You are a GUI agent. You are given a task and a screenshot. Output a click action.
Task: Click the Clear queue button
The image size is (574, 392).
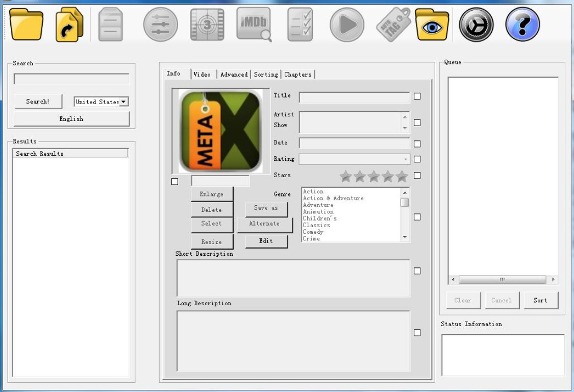(x=463, y=300)
